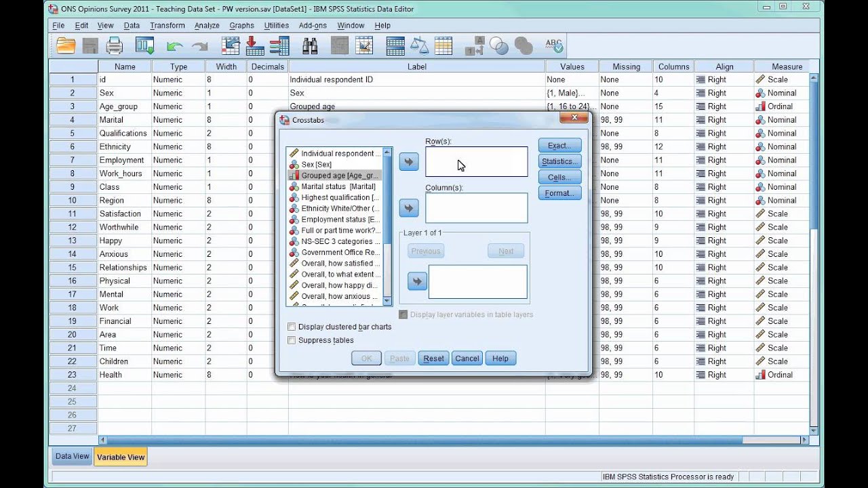The width and height of the screenshot is (868, 488).
Task: Select Marital status [Marital] in list
Action: click(x=333, y=186)
